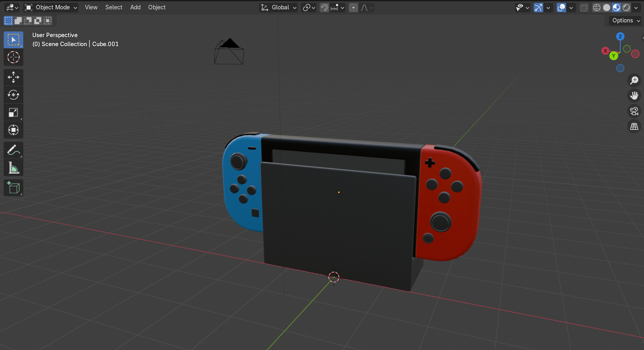Toggle X-Ray mode
The width and height of the screenshot is (644, 350).
click(584, 7)
